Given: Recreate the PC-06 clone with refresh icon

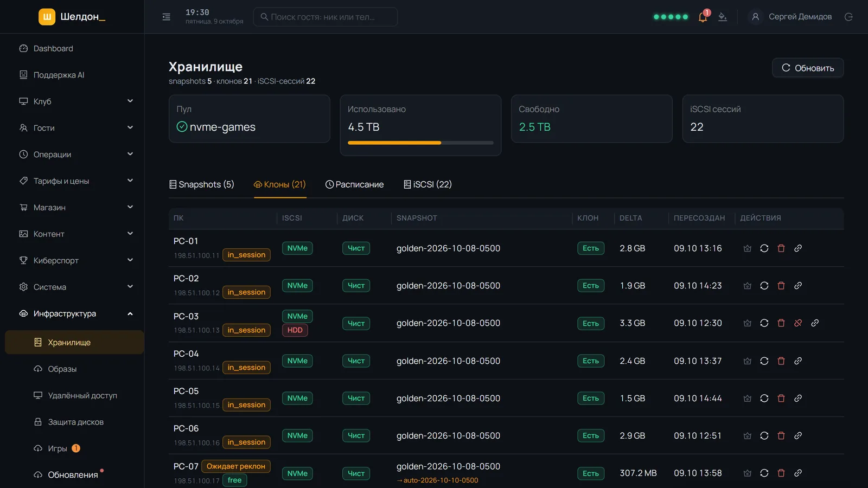Looking at the screenshot, I should [764, 436].
